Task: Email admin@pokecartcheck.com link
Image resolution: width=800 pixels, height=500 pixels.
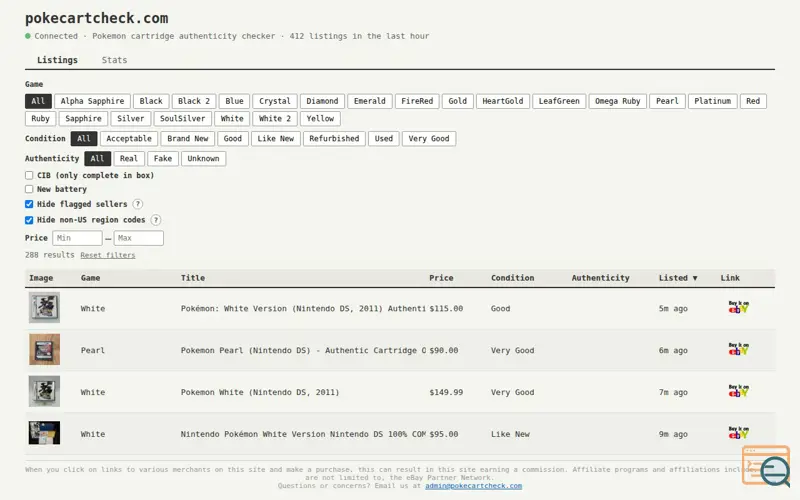Action: 473,486
